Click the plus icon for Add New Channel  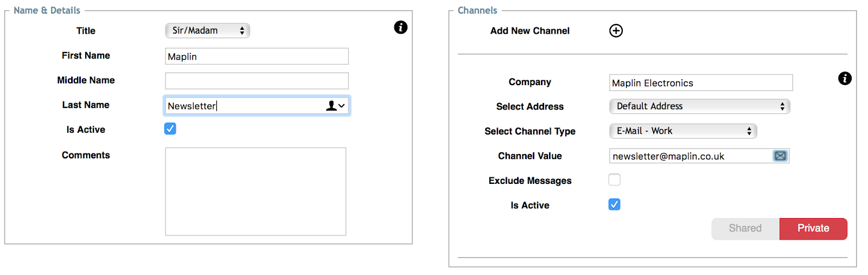[616, 30]
